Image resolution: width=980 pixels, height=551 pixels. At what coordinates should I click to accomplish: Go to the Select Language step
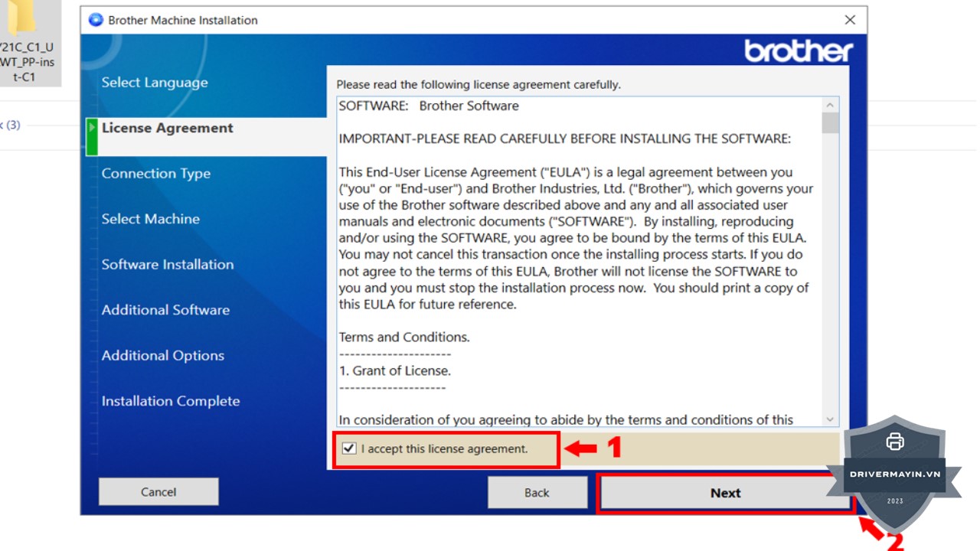tap(155, 83)
